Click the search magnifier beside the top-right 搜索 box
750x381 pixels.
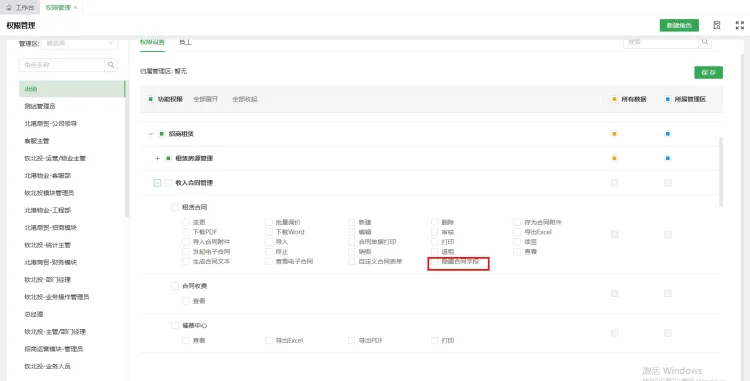click(x=705, y=42)
